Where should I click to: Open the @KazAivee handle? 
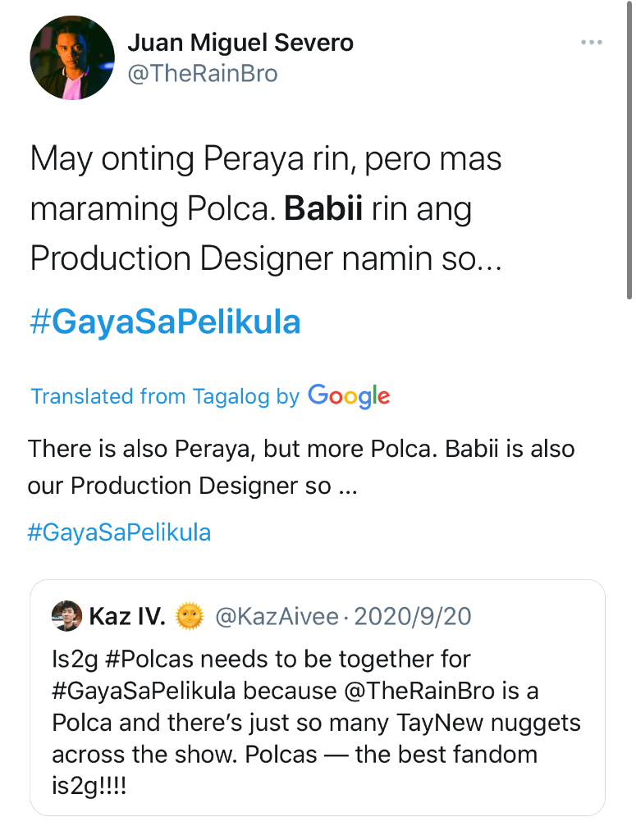point(277,617)
